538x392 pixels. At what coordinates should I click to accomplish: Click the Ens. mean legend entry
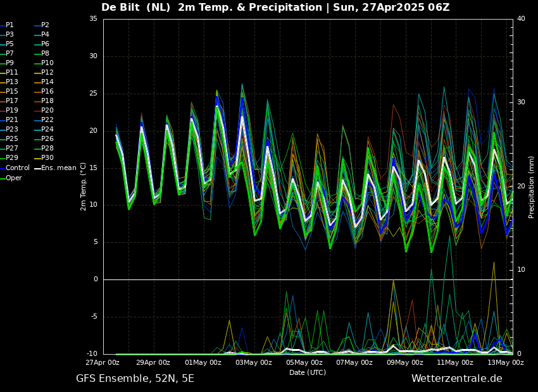pyautogui.click(x=58, y=168)
